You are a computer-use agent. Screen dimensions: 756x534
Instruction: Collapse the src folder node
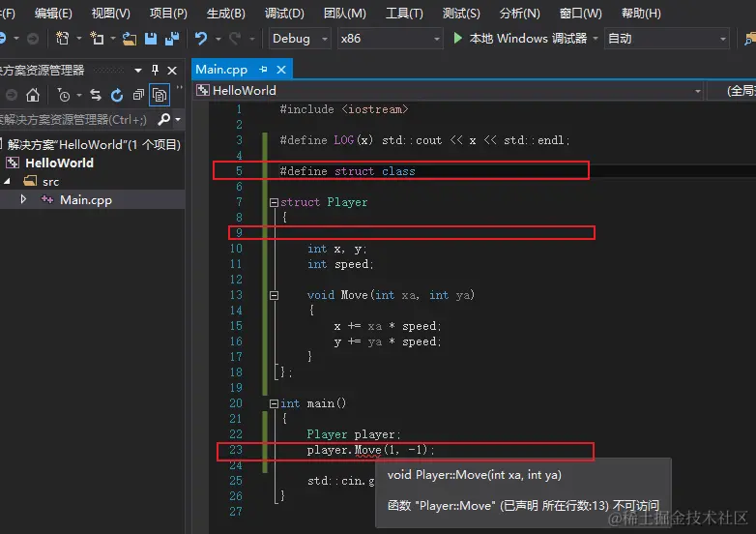click(7, 181)
